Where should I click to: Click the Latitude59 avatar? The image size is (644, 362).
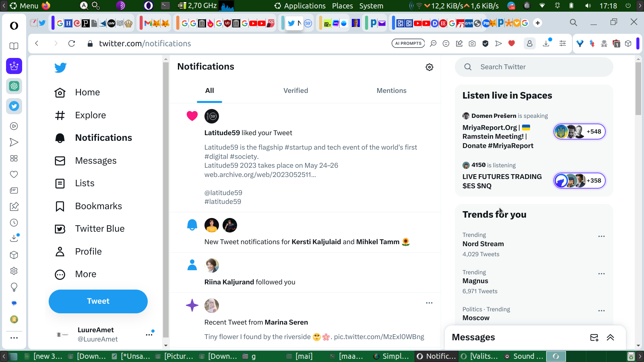[212, 116]
